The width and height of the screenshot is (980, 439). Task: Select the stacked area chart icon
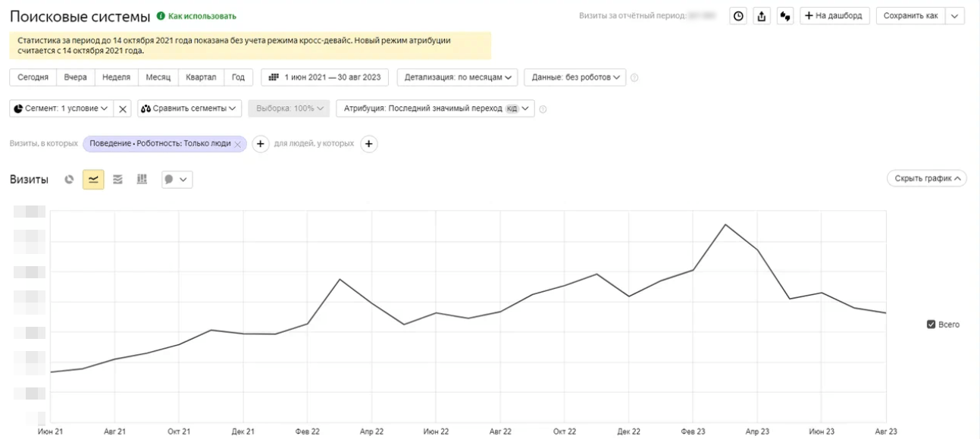tap(117, 180)
